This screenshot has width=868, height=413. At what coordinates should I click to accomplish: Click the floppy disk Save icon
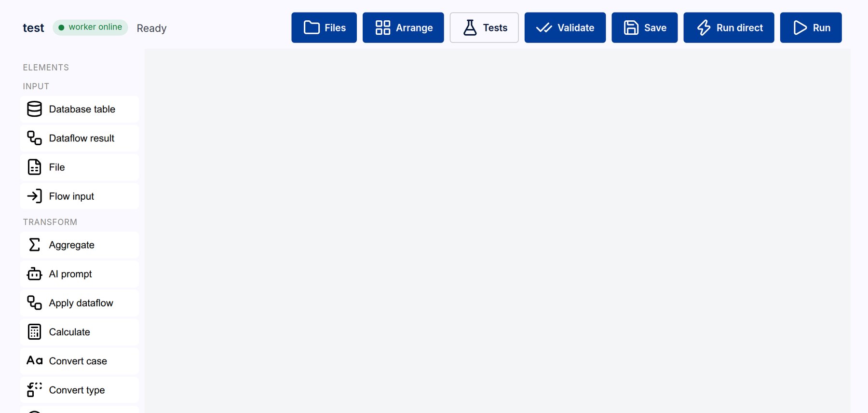tap(631, 28)
